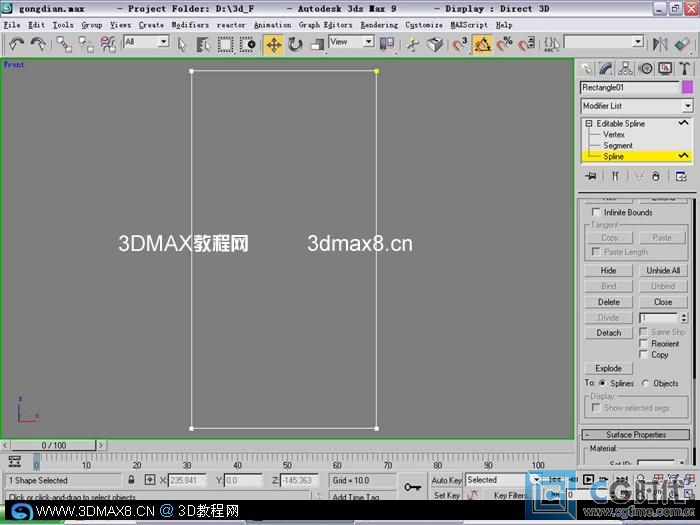Image resolution: width=700 pixels, height=525 pixels.
Task: Select the Splines radio button
Action: 602,383
